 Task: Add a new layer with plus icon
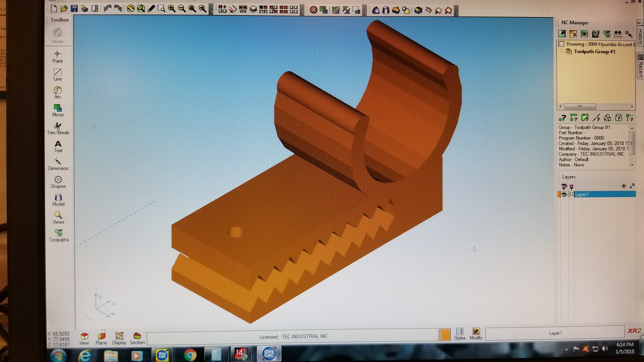coord(624,186)
